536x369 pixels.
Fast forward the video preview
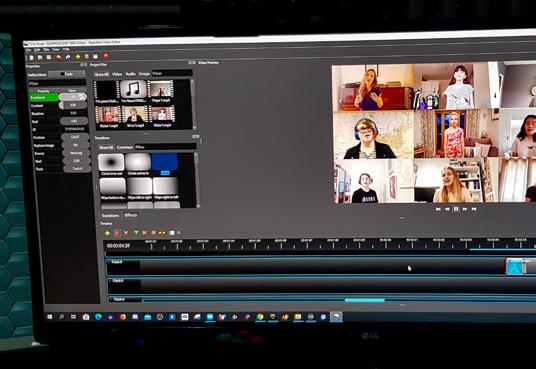tap(465, 209)
